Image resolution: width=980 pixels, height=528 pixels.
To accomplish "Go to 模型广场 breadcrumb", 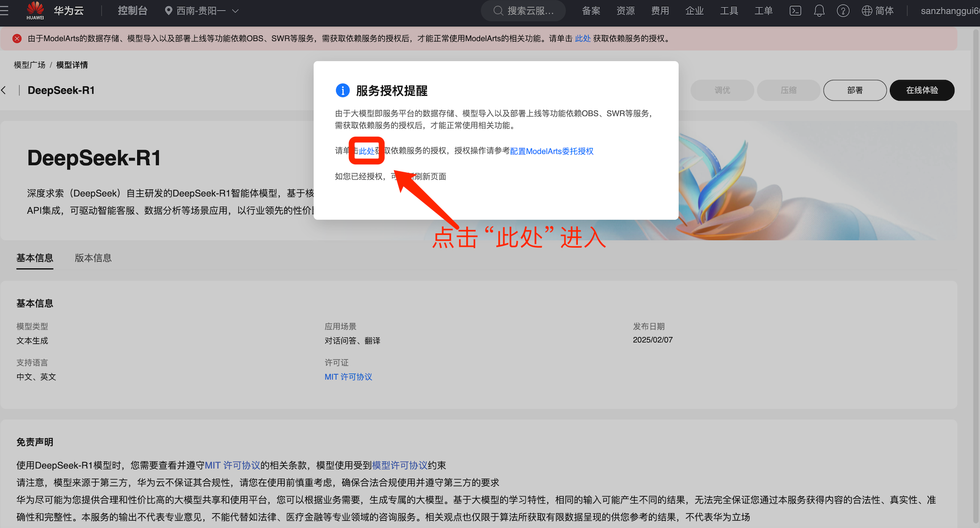I will point(30,65).
